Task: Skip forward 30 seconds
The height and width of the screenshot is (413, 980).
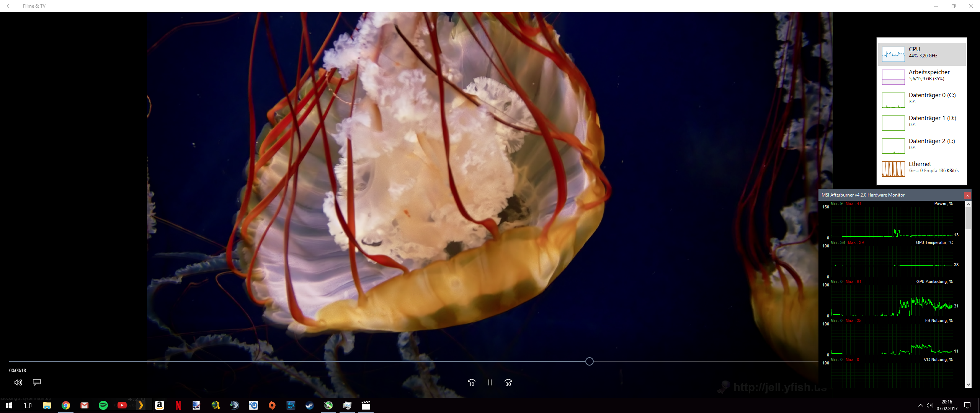Action: coord(508,382)
